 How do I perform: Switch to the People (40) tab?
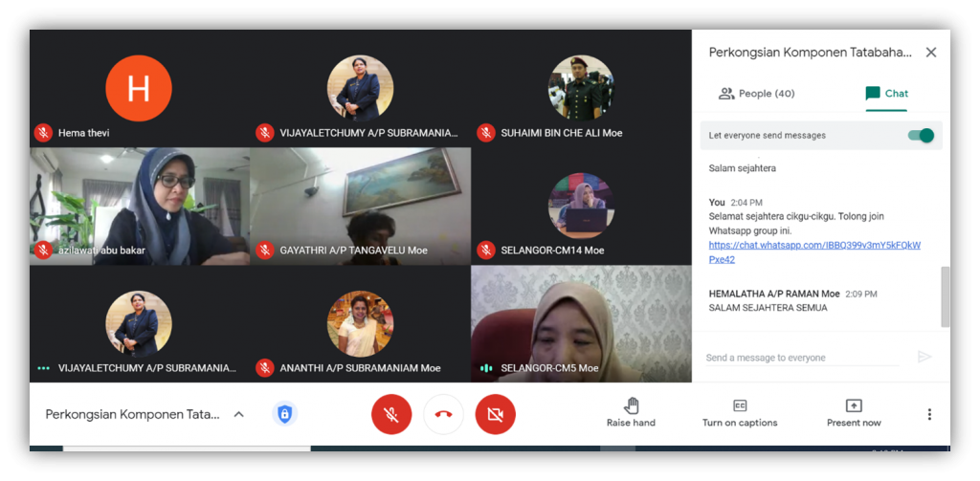(x=756, y=94)
